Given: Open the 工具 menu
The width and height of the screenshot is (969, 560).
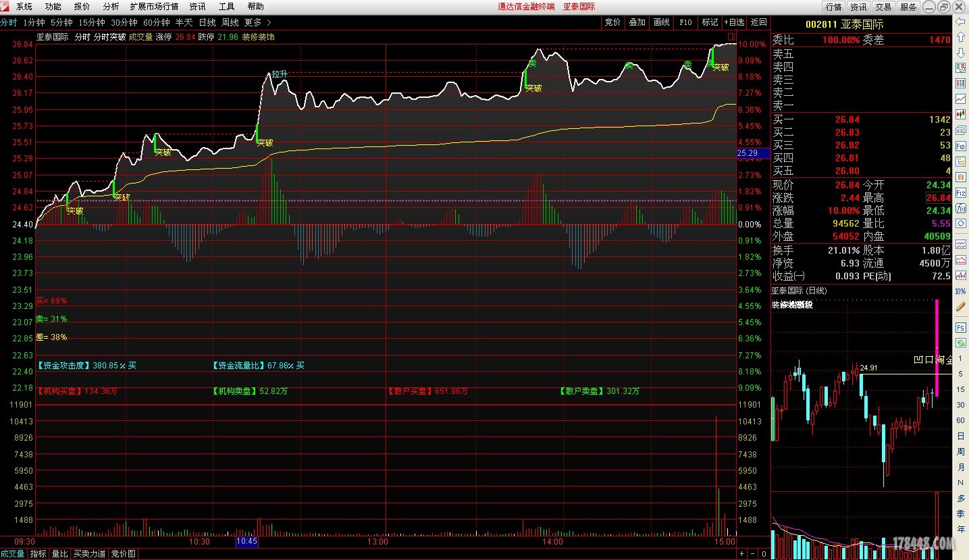Looking at the screenshot, I should pyautogui.click(x=226, y=7).
